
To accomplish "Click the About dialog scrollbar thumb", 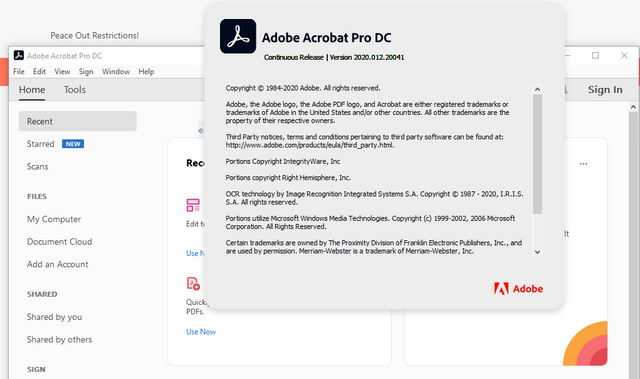I will [538, 154].
